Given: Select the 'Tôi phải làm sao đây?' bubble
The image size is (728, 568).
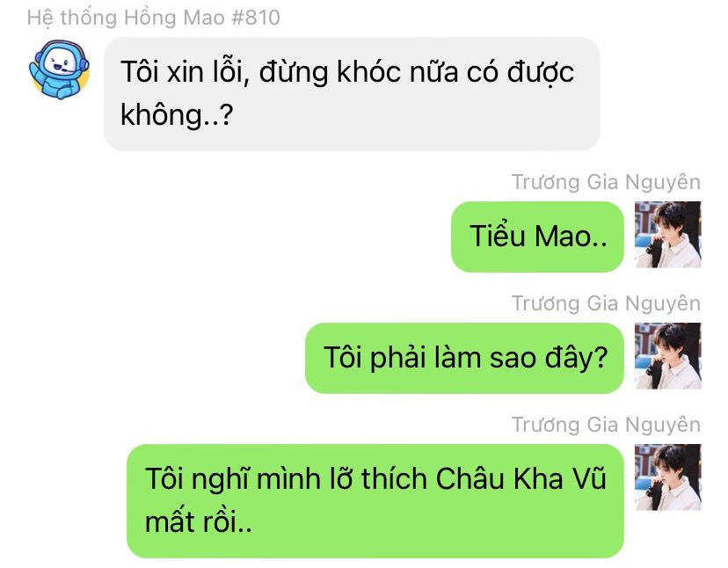Looking at the screenshot, I should [x=464, y=358].
